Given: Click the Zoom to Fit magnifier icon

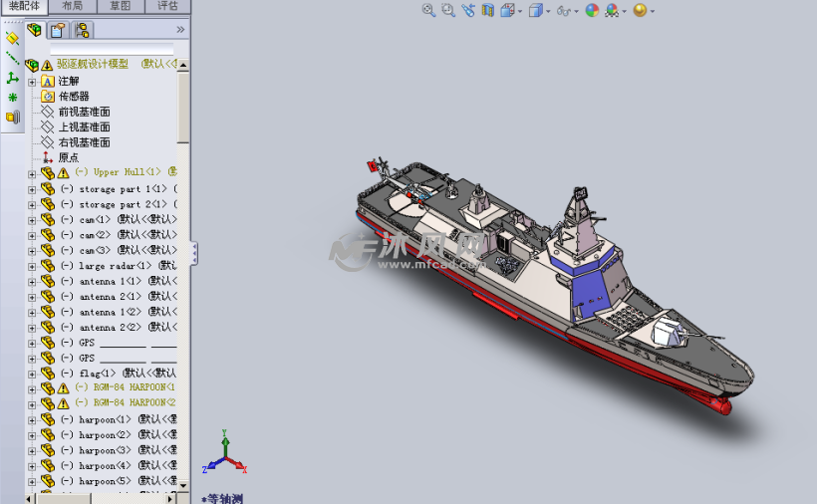Looking at the screenshot, I should point(428,10).
